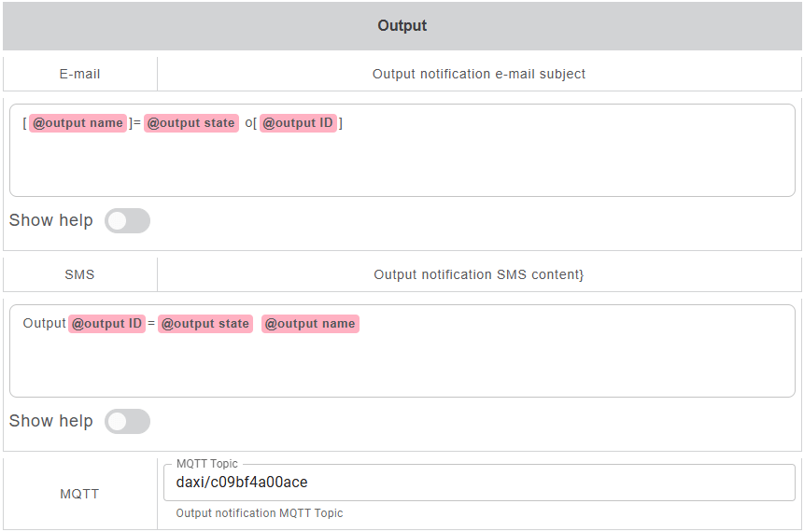The height and width of the screenshot is (532, 804).
Task: Toggle Show help under e-mail subject
Action: coord(127,221)
